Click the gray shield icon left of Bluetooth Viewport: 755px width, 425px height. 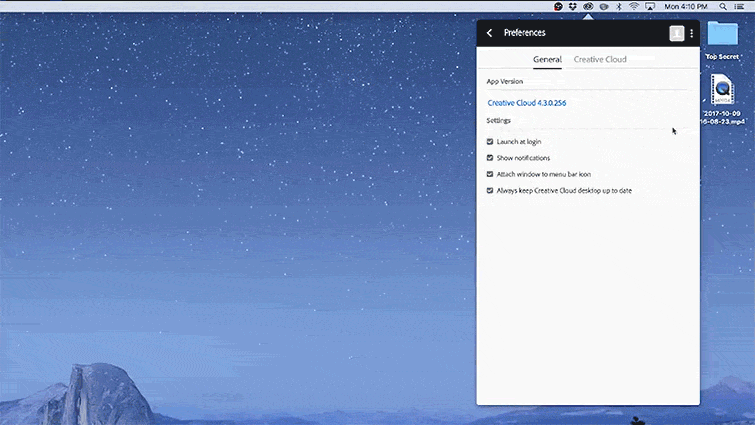604,6
